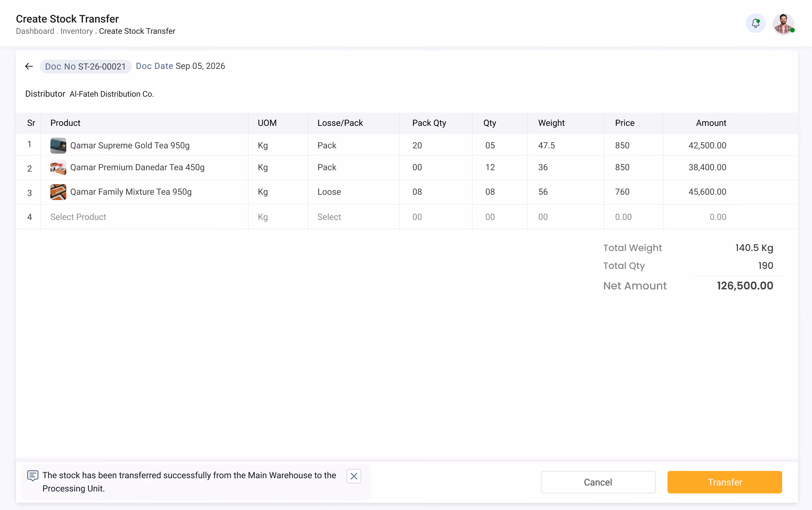This screenshot has width=812, height=510.
Task: Go back using the arrow icon
Action: pos(29,66)
